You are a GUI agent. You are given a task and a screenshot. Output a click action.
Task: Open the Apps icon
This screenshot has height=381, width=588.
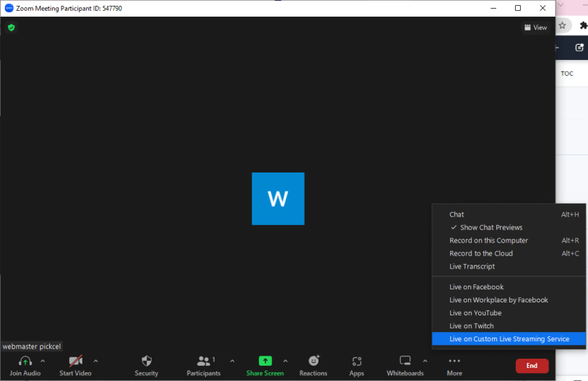[357, 361]
